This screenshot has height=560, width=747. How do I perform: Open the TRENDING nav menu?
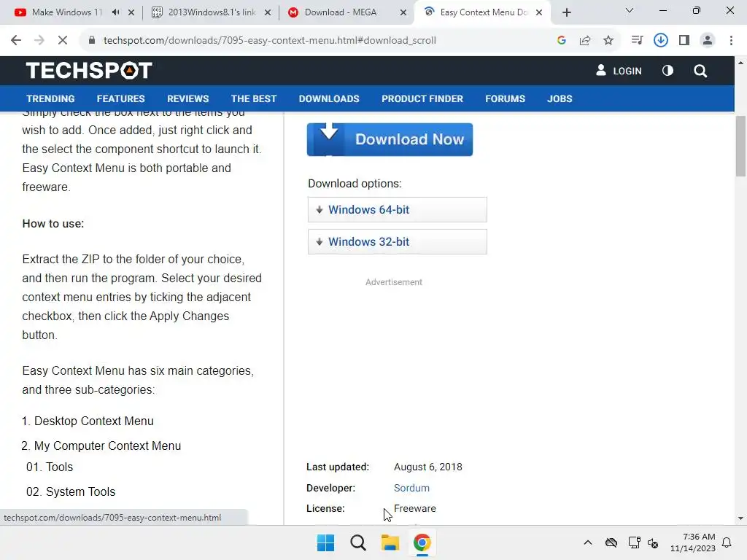click(x=50, y=98)
